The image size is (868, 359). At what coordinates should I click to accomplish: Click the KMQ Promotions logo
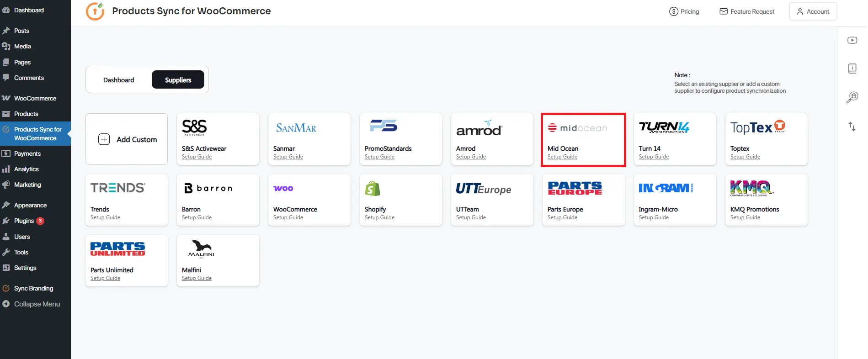752,188
